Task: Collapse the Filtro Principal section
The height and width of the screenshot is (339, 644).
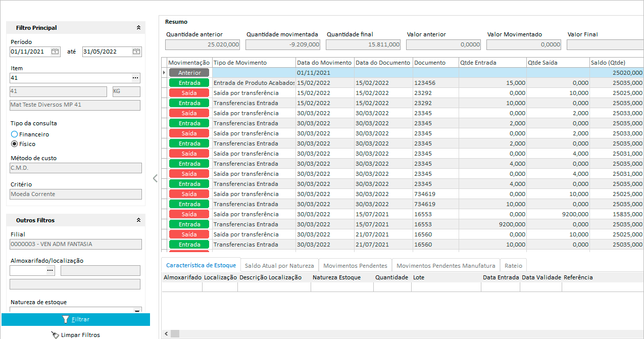Action: [138, 28]
